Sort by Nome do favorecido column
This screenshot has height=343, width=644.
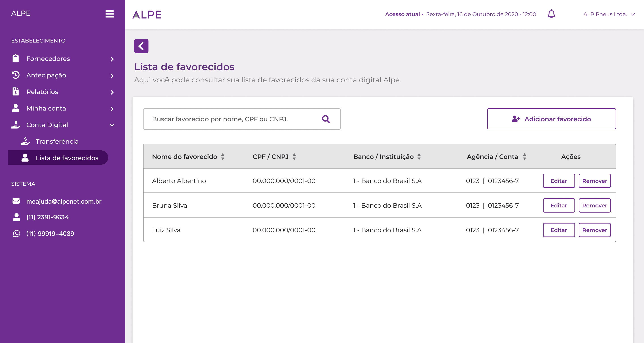pos(222,157)
